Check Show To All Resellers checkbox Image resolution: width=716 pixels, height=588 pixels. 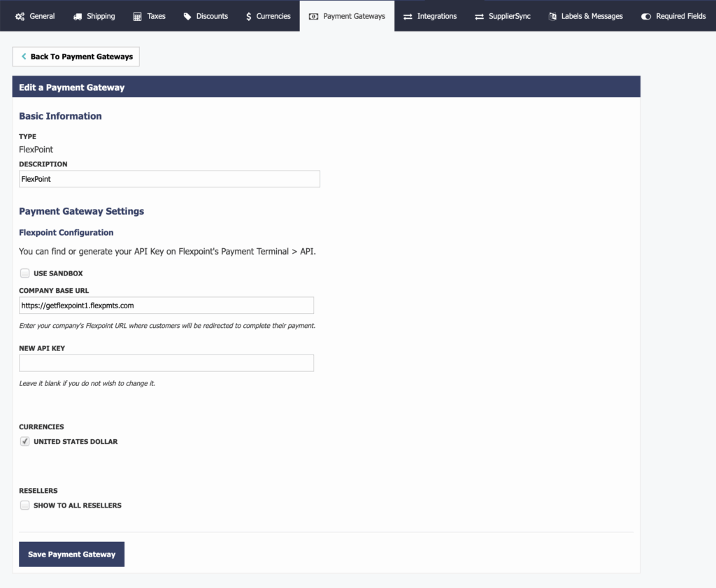pyautogui.click(x=24, y=505)
